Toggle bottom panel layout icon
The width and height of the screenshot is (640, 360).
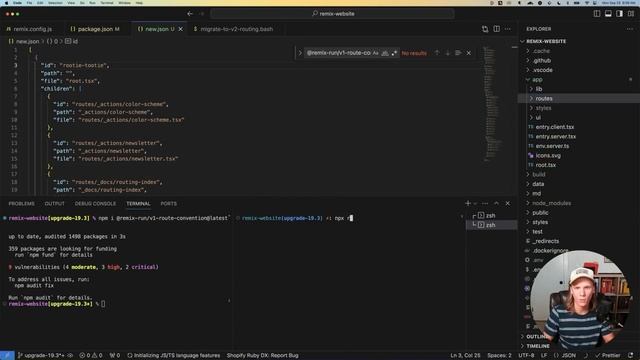tap(608, 13)
